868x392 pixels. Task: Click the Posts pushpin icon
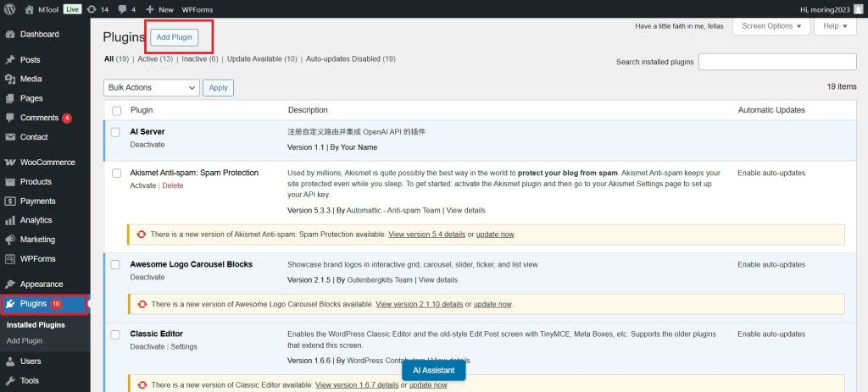click(x=10, y=60)
